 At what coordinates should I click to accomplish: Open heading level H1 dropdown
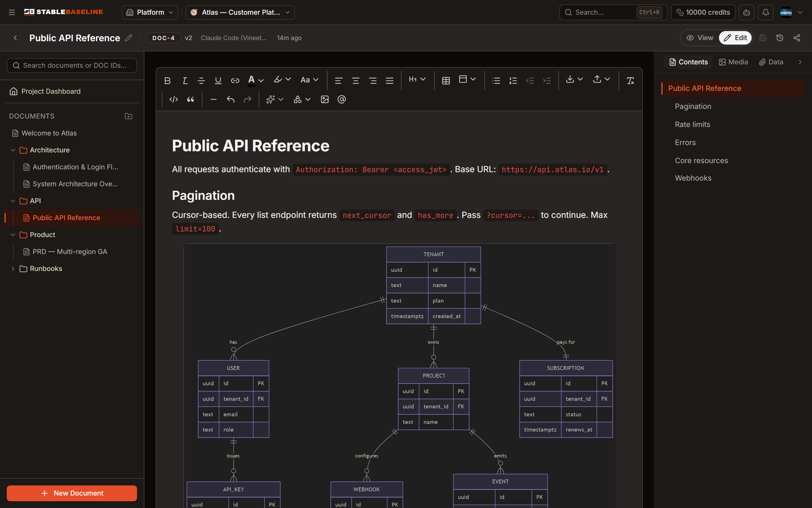(x=417, y=79)
